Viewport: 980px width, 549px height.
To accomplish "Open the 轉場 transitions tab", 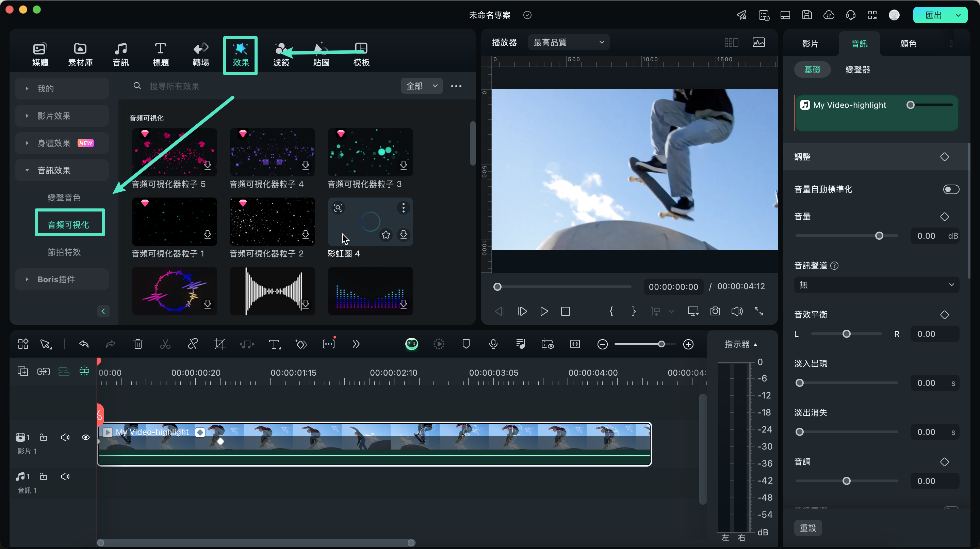I will click(x=201, y=55).
